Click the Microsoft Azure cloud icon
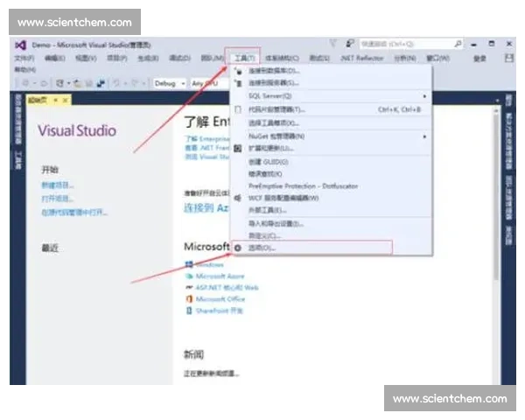525x420 pixels. (x=189, y=276)
